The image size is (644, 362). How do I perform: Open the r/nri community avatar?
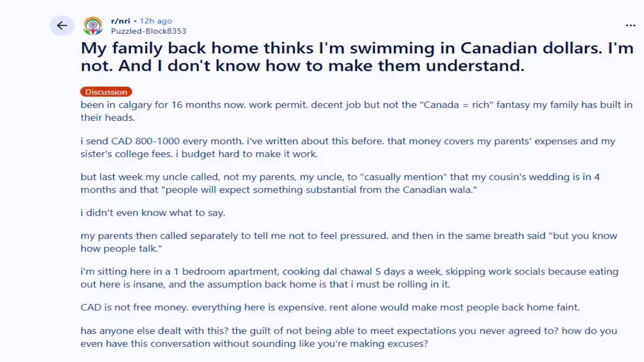(93, 26)
